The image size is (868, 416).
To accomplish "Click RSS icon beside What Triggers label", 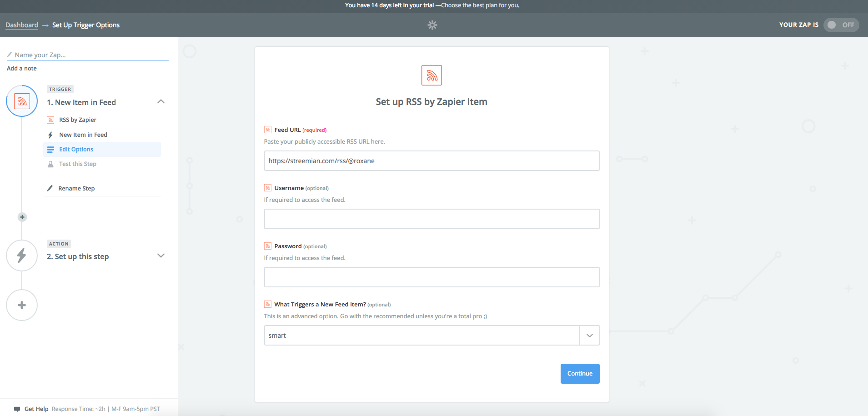I will [x=268, y=304].
